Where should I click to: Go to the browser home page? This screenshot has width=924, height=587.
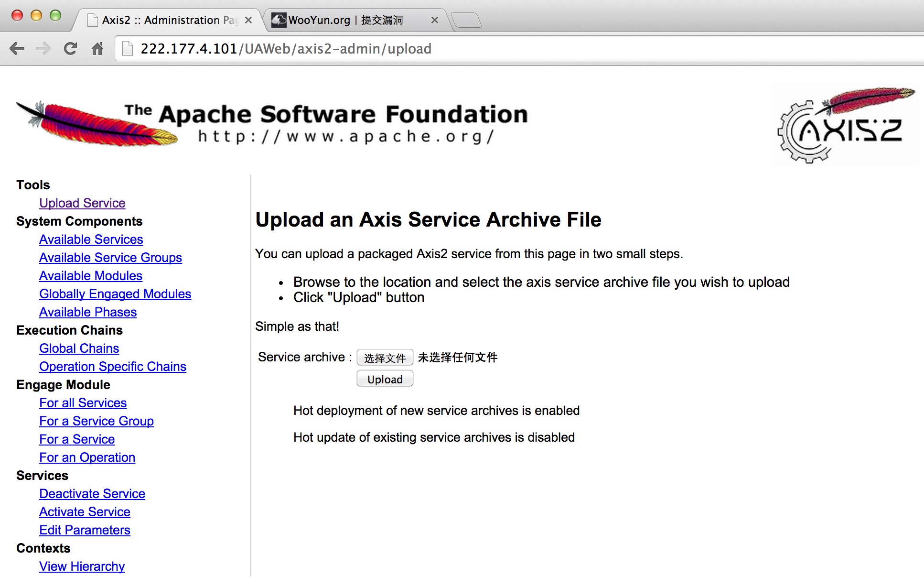pyautogui.click(x=97, y=48)
